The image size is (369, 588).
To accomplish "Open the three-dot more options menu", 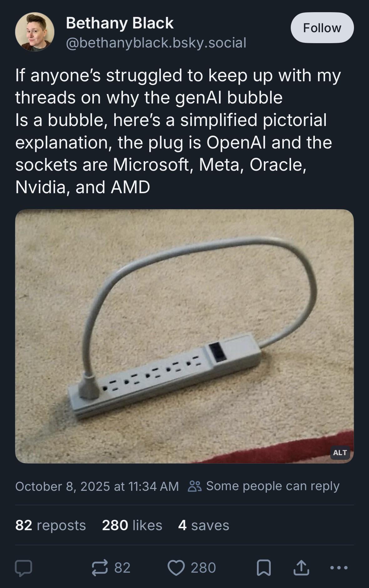I will [339, 568].
